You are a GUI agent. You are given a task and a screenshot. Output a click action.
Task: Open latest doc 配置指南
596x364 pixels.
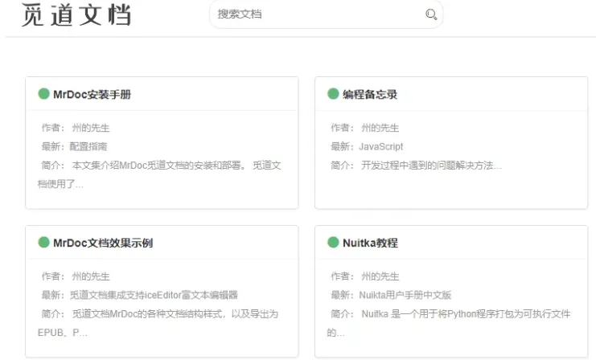click(x=88, y=146)
